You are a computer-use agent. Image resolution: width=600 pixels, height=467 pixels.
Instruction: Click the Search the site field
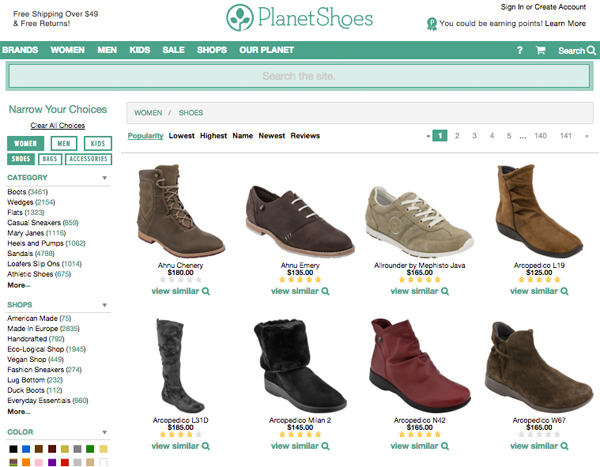(299, 76)
